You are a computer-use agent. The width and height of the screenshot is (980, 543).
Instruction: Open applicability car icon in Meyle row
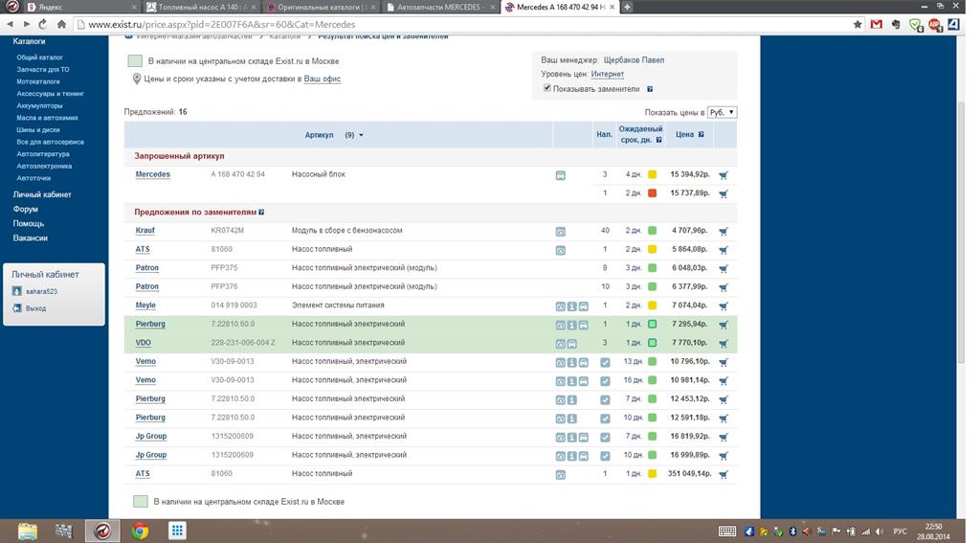(583, 306)
